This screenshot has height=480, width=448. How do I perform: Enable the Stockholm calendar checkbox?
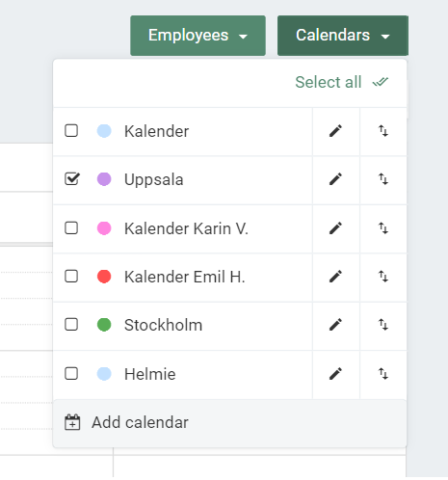coord(71,325)
